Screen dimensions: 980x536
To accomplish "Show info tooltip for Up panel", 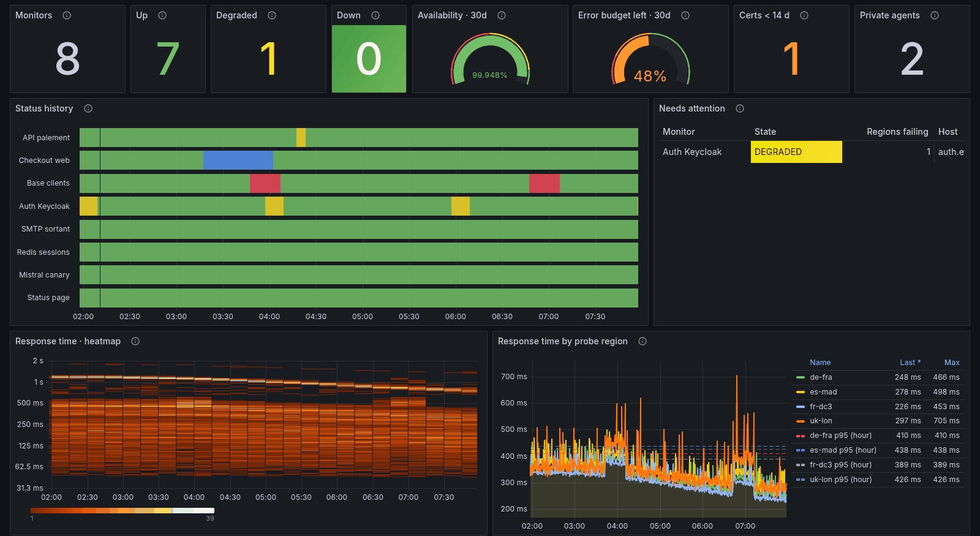I will click(162, 15).
